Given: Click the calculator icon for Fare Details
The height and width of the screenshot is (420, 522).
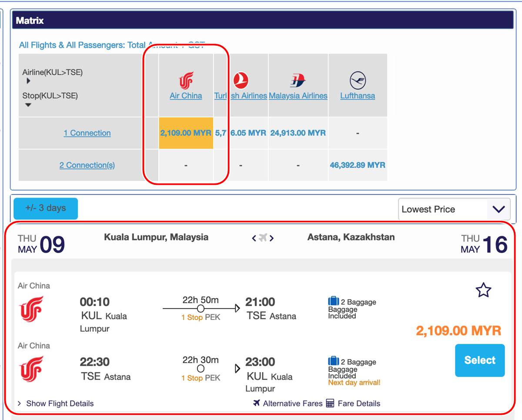Looking at the screenshot, I should [330, 403].
